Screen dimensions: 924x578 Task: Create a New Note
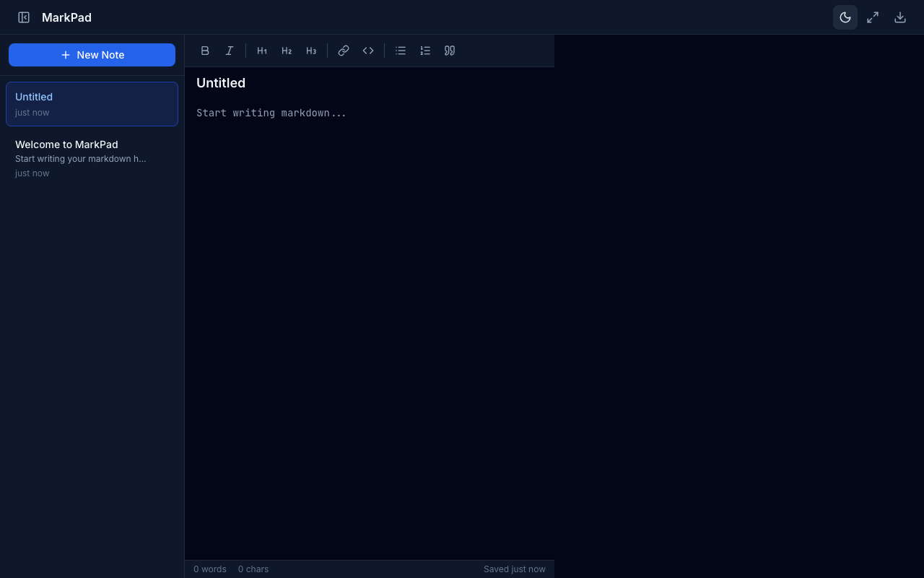[92, 54]
